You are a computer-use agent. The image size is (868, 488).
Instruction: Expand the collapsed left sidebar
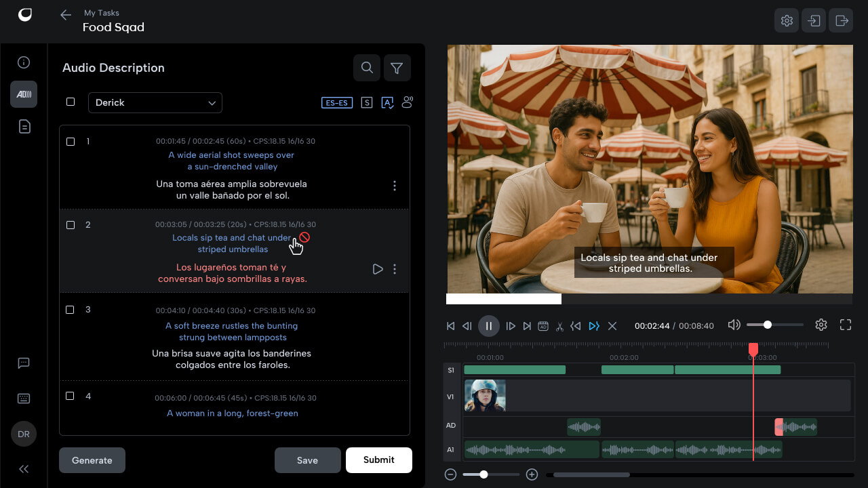[x=24, y=469]
